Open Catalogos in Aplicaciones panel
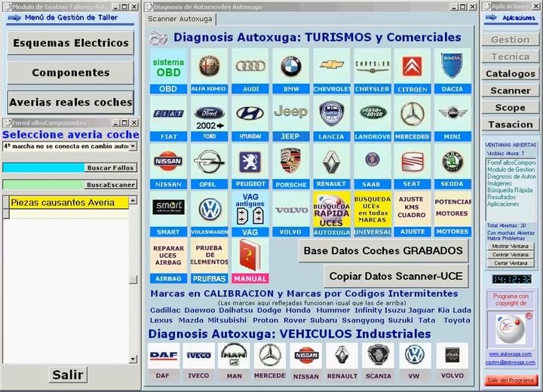Viewport: 543px width, 392px height. (511, 74)
